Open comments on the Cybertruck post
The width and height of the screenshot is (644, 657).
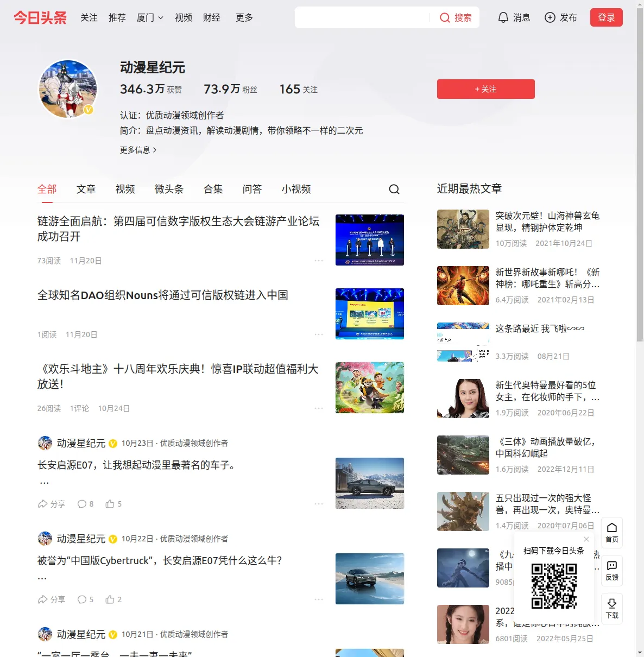(86, 599)
